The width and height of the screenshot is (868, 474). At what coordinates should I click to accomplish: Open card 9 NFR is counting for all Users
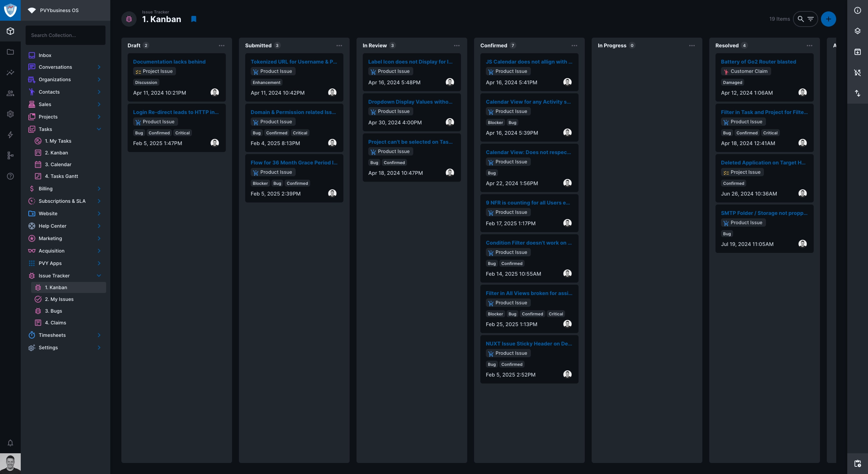529,213
